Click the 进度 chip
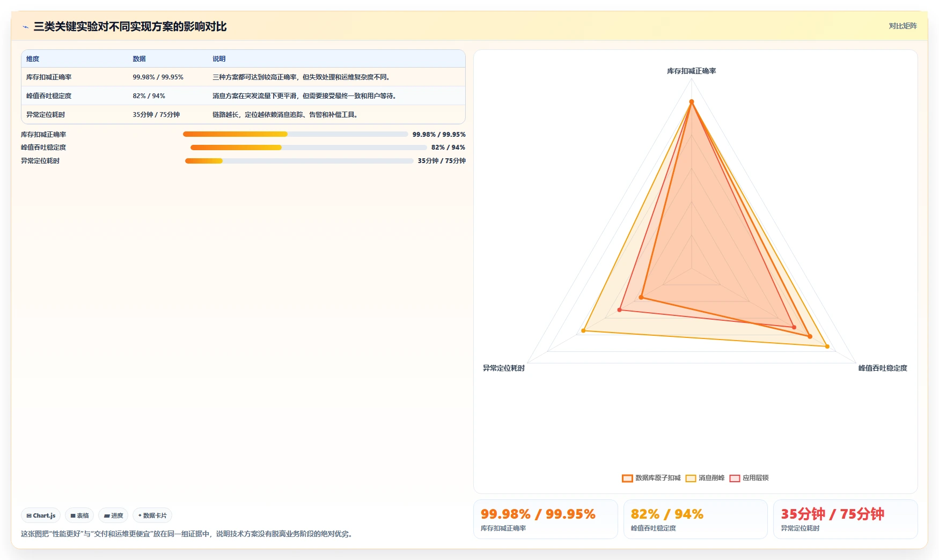 tap(113, 515)
